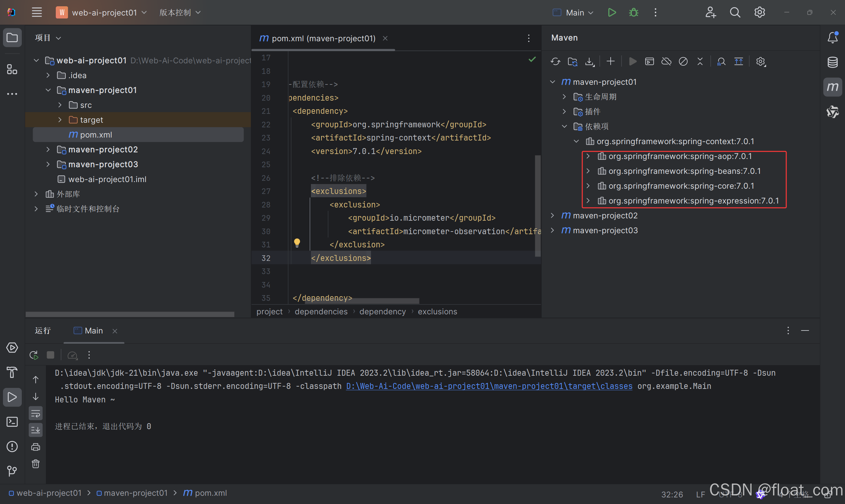
Task: Clear console output with trash icon
Action: [x=36, y=463]
